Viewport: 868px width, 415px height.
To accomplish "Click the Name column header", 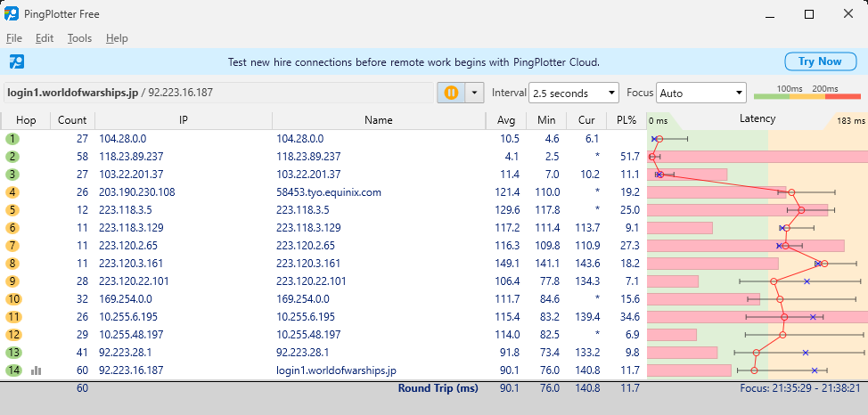I will click(379, 120).
